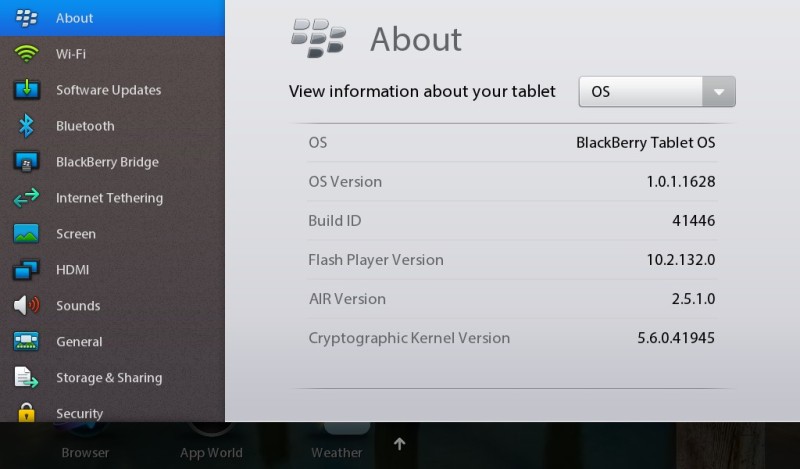800x469 pixels.
Task: Open Screen settings landscape icon
Action: coord(26,233)
